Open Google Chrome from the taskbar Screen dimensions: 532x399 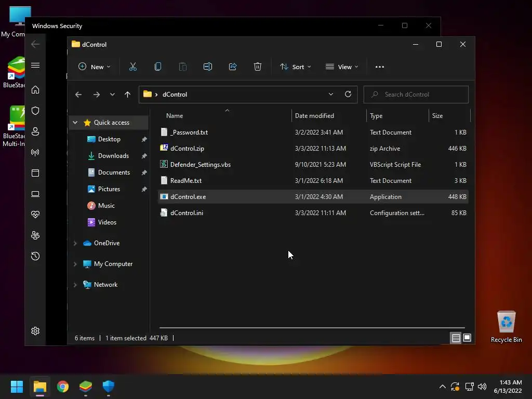click(63, 387)
